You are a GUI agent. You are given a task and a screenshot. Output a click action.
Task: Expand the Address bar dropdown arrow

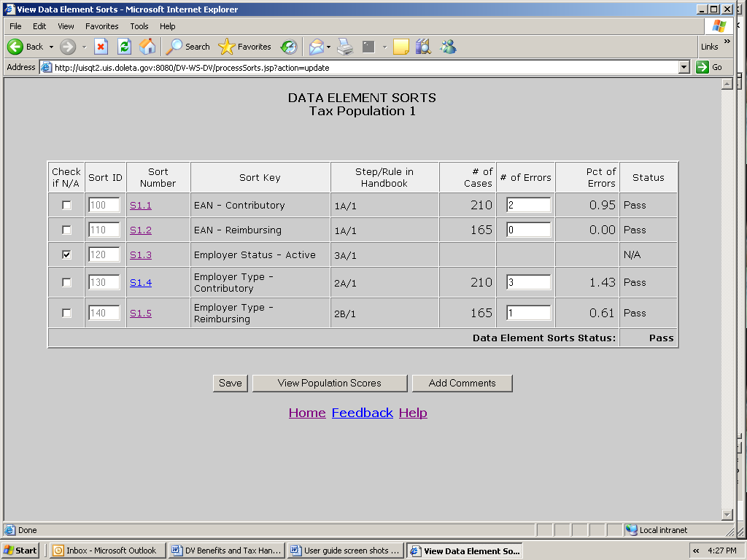pyautogui.click(x=684, y=67)
